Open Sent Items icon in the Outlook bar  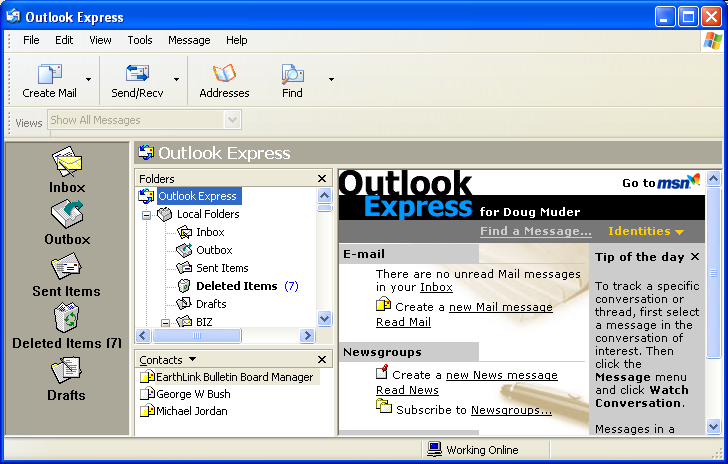pyautogui.click(x=66, y=266)
